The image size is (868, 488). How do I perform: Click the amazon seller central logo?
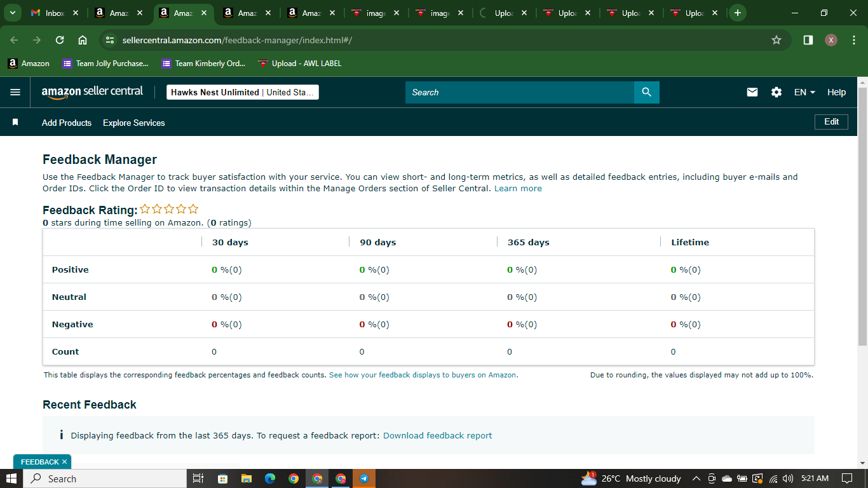[x=92, y=92]
